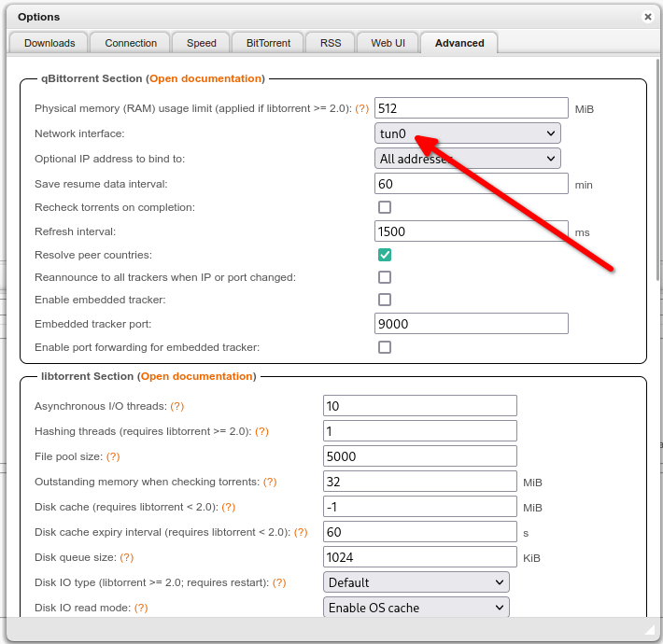Focus the Disk cache field showing -1
The image size is (663, 644).
(x=420, y=507)
